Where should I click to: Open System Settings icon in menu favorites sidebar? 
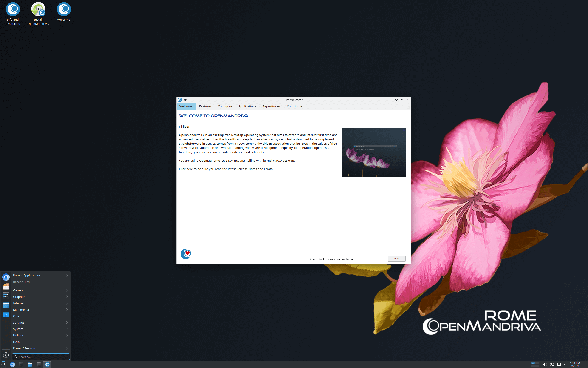pos(6,296)
